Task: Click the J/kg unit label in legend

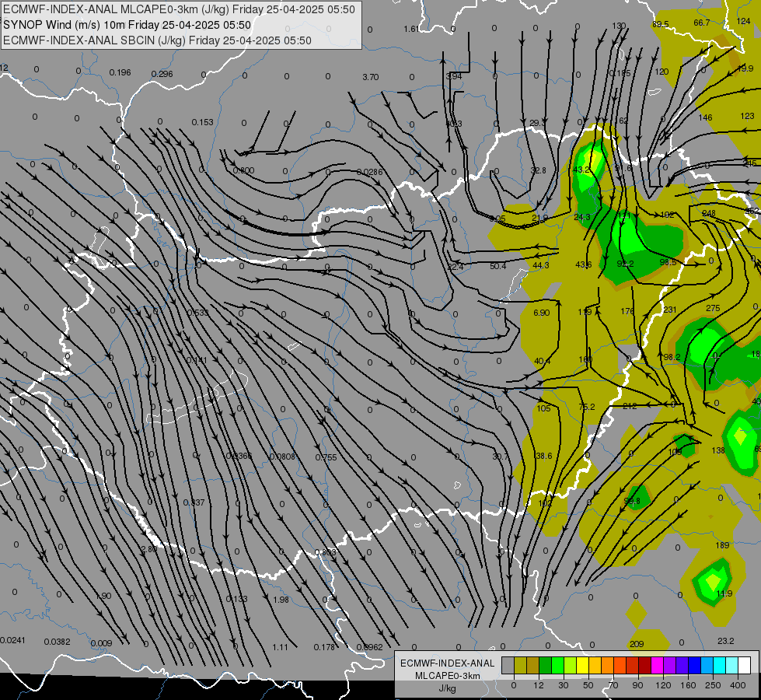Action: point(447,688)
